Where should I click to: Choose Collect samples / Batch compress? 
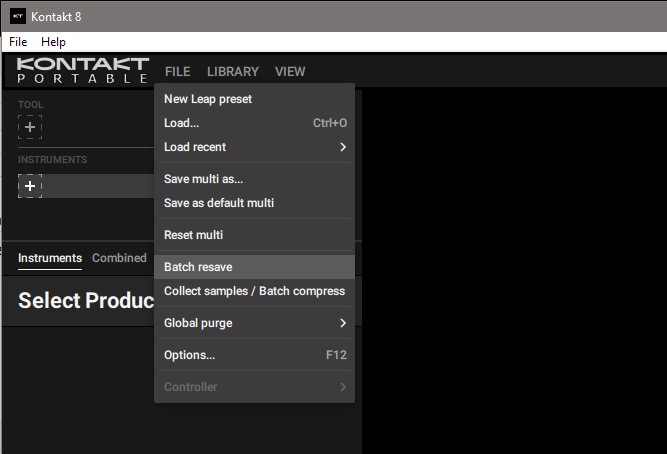254,291
